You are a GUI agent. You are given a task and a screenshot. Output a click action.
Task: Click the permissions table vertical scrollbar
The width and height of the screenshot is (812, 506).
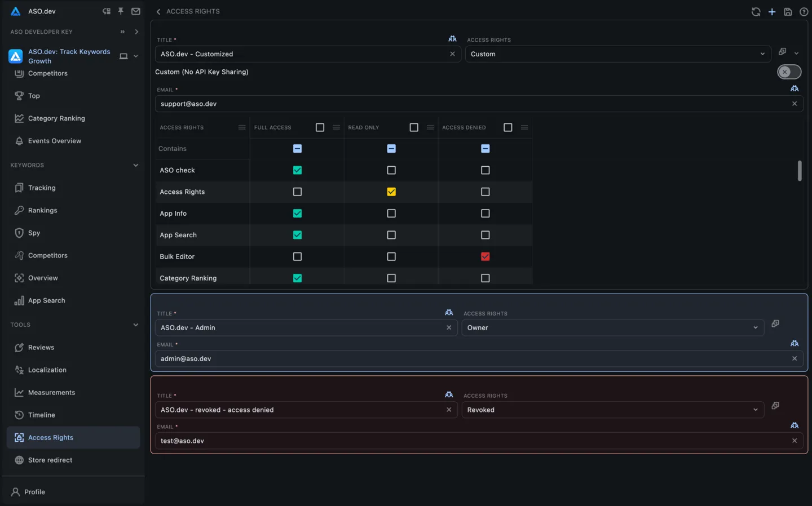(x=799, y=171)
